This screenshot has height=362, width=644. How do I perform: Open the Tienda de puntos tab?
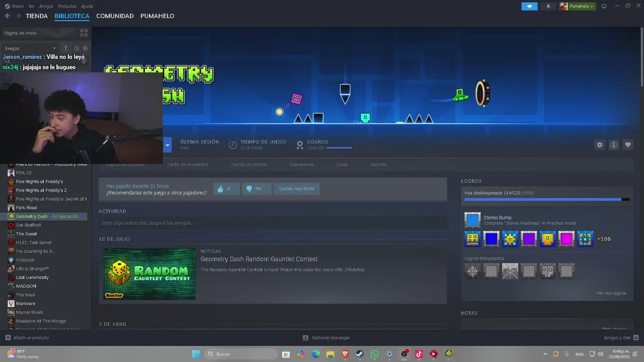click(249, 164)
